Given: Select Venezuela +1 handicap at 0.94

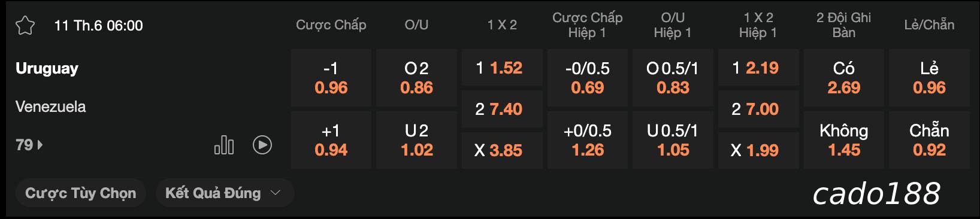Looking at the screenshot, I should 331,140.
